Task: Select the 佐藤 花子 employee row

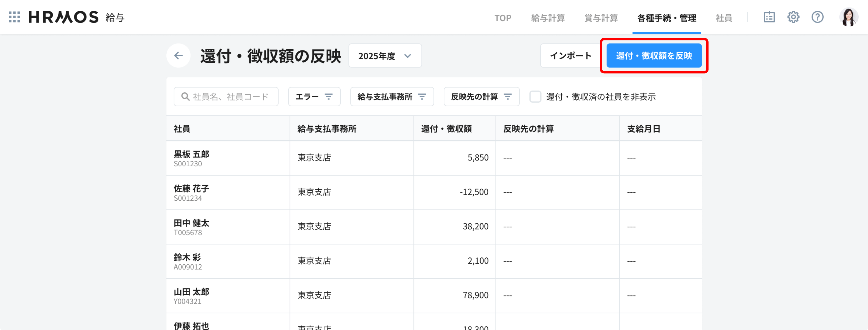Action: (x=191, y=192)
